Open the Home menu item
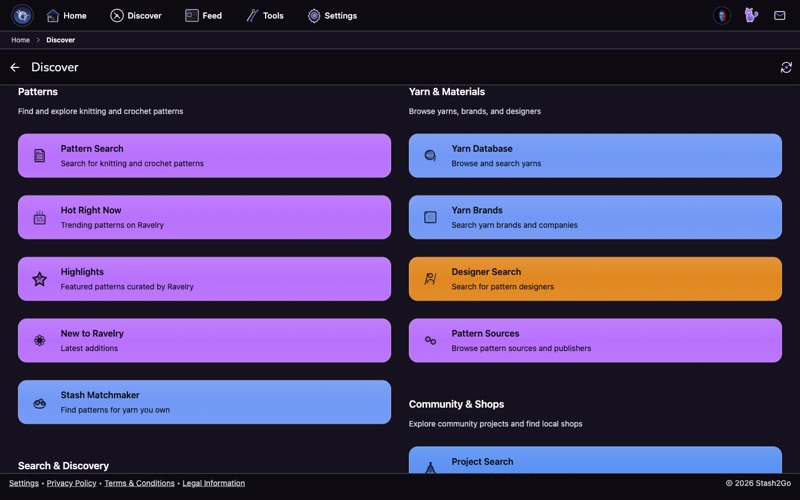This screenshot has height=500, width=800. [x=66, y=16]
